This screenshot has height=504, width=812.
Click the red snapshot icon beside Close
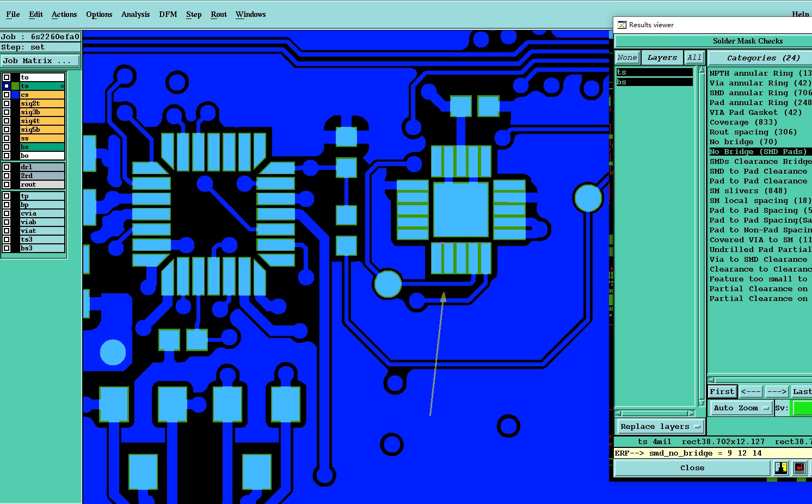[x=799, y=468]
